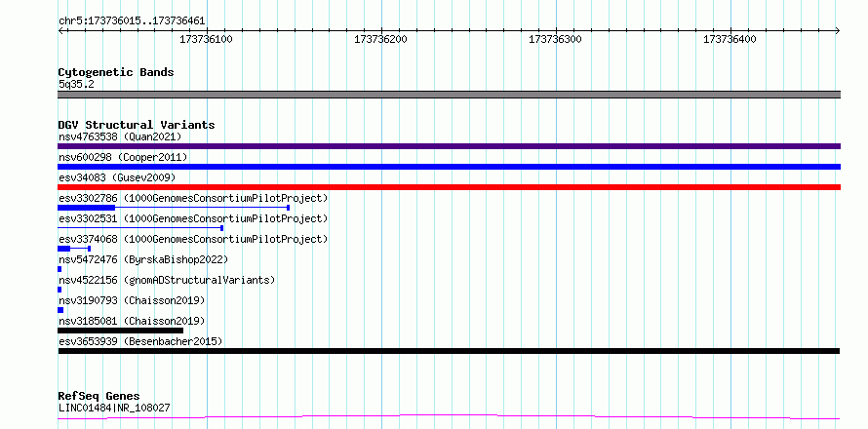Select the esv3302531 thin blue line feature
The image size is (868, 429).
tap(140, 227)
